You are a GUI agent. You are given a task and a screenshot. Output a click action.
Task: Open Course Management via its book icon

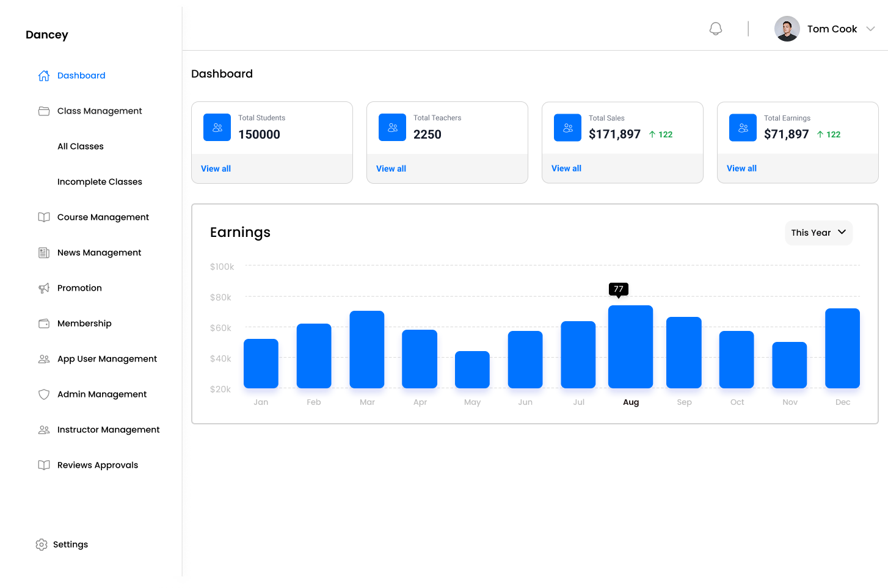click(x=43, y=217)
